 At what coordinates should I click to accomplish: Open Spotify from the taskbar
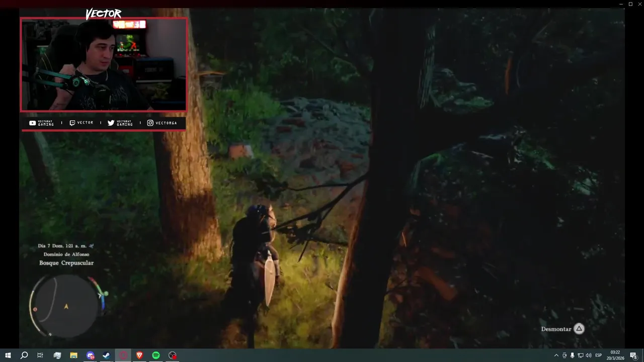click(x=156, y=355)
